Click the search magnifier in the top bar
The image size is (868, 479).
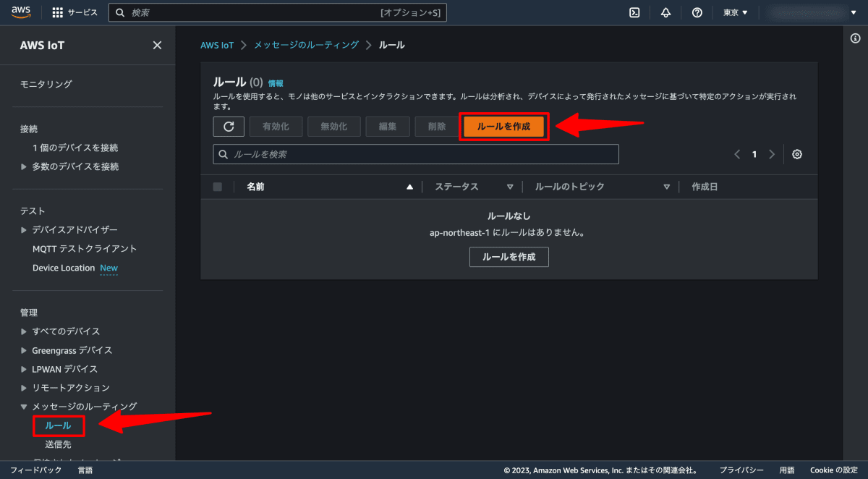[121, 13]
